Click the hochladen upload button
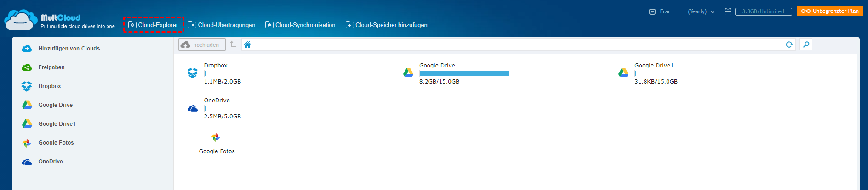868x190 pixels. pyautogui.click(x=202, y=45)
